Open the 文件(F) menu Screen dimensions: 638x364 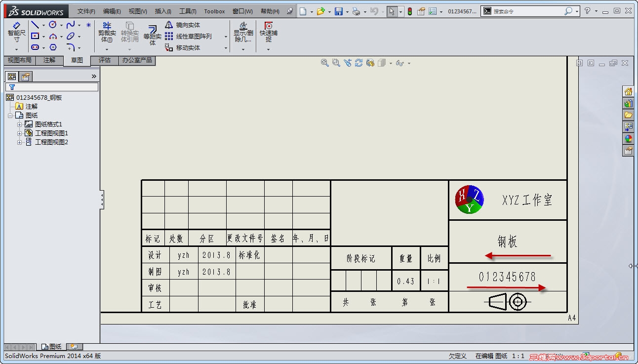tap(86, 11)
